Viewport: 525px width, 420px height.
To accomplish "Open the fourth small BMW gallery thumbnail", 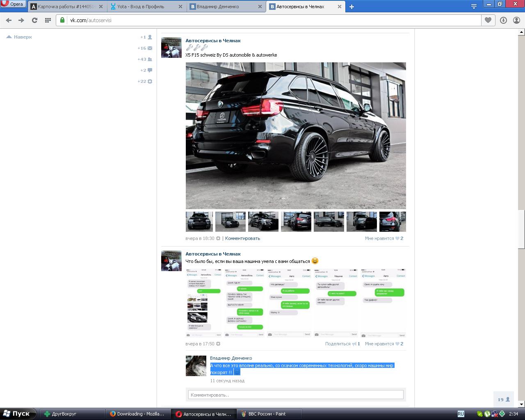I will 296,221.
